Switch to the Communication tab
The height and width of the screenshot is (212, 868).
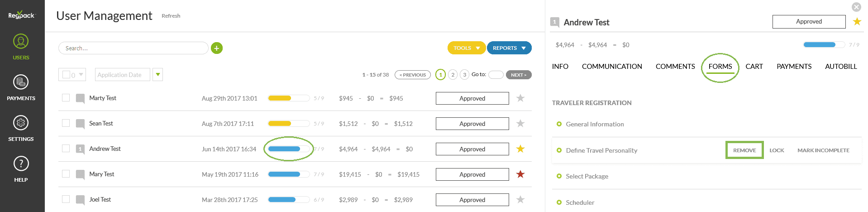point(612,67)
